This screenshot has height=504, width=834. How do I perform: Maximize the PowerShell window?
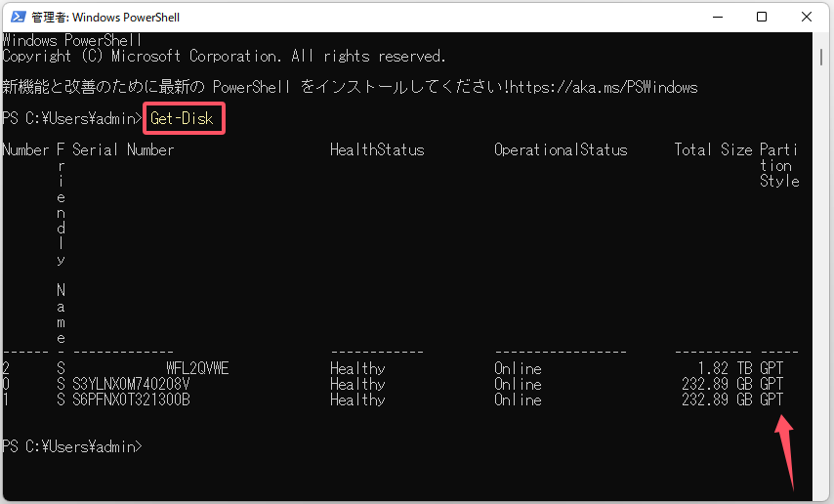[x=762, y=17]
